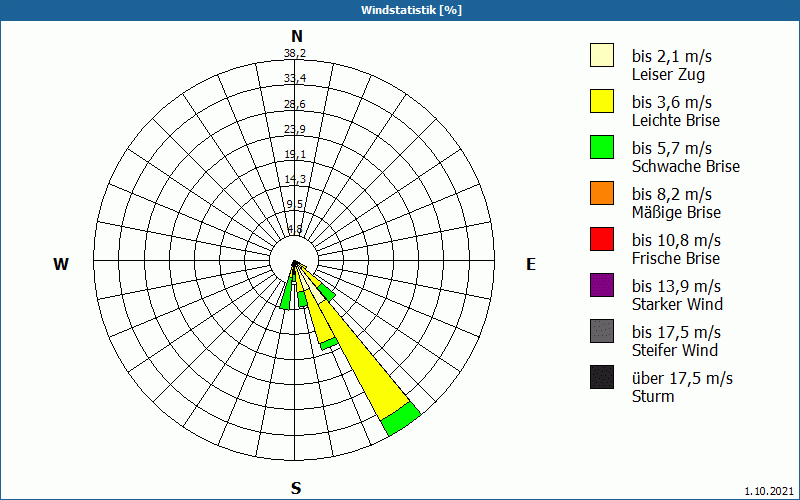Click the N compass label
Image resolution: width=800 pixels, height=500 pixels.
297,36
